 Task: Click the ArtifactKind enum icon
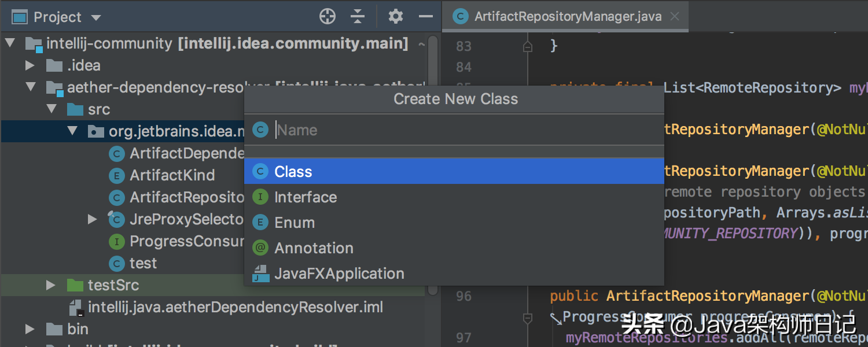coord(117,175)
